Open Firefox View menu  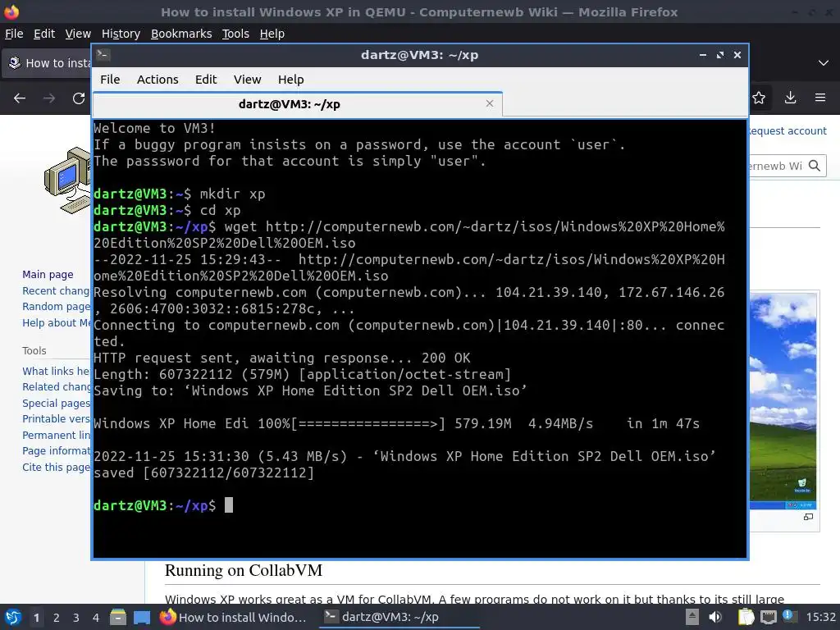coord(78,34)
